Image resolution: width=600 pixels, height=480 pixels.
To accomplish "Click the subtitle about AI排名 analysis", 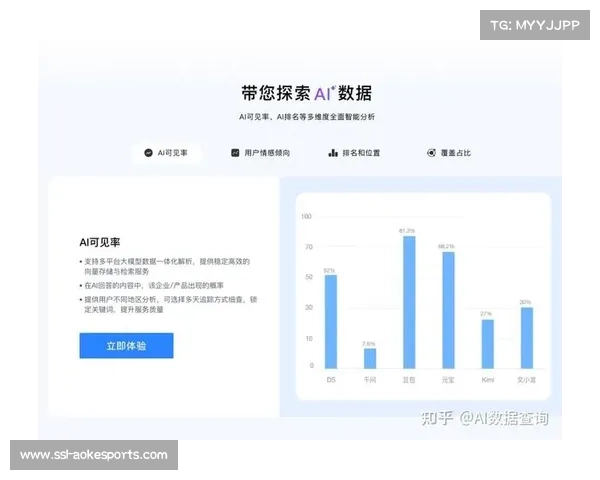I will point(307,117).
